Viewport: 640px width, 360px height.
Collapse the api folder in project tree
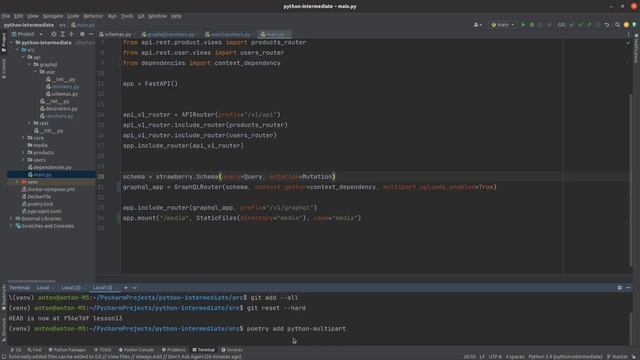coord(24,57)
